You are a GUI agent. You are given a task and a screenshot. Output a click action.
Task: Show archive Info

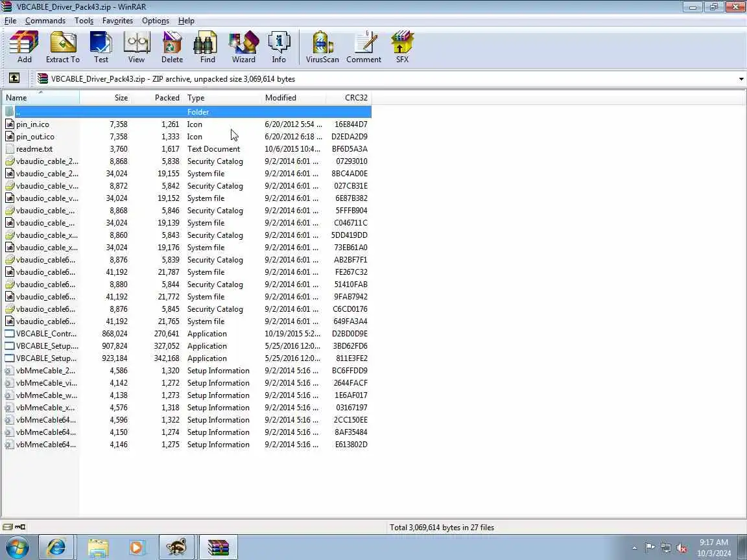[x=279, y=47]
